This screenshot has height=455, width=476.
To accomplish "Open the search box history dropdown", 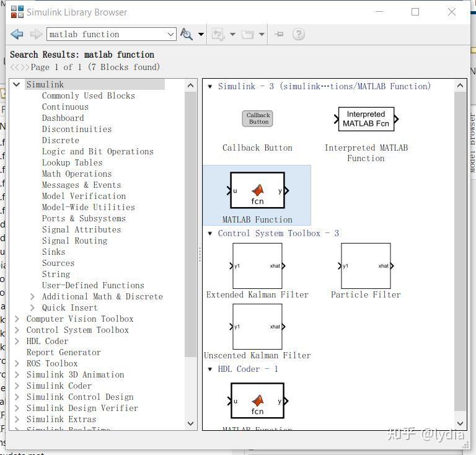I will [x=170, y=34].
